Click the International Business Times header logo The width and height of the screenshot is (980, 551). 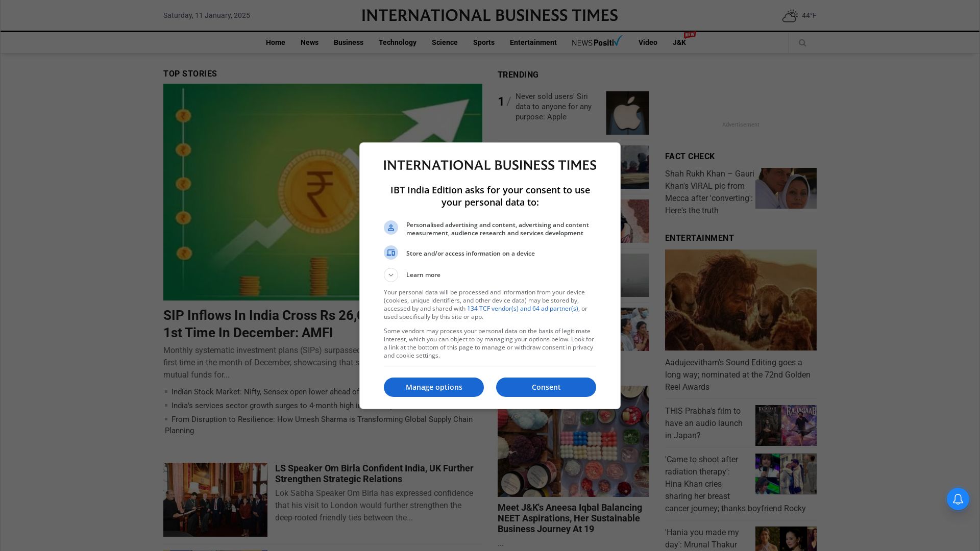click(490, 15)
